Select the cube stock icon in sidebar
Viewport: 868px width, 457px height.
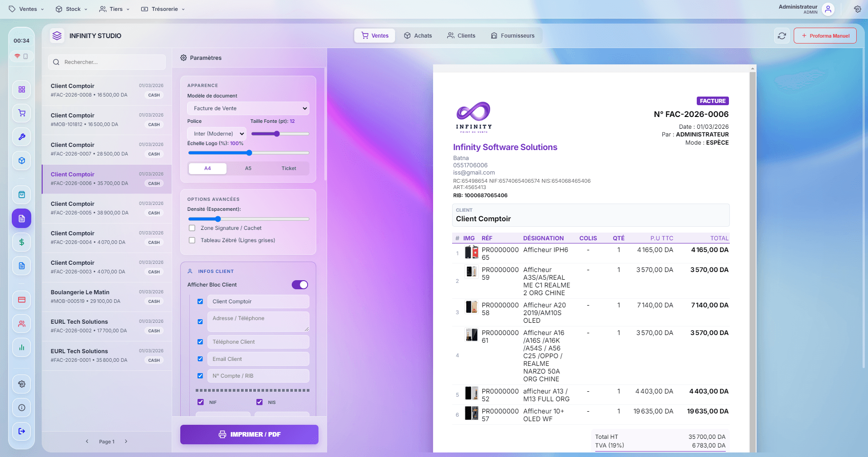coord(21,160)
